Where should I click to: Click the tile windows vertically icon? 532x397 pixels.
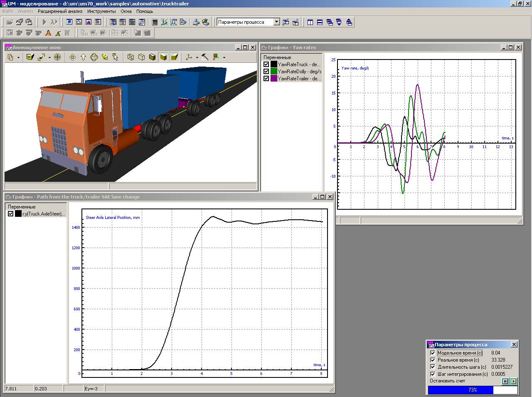tap(310, 22)
